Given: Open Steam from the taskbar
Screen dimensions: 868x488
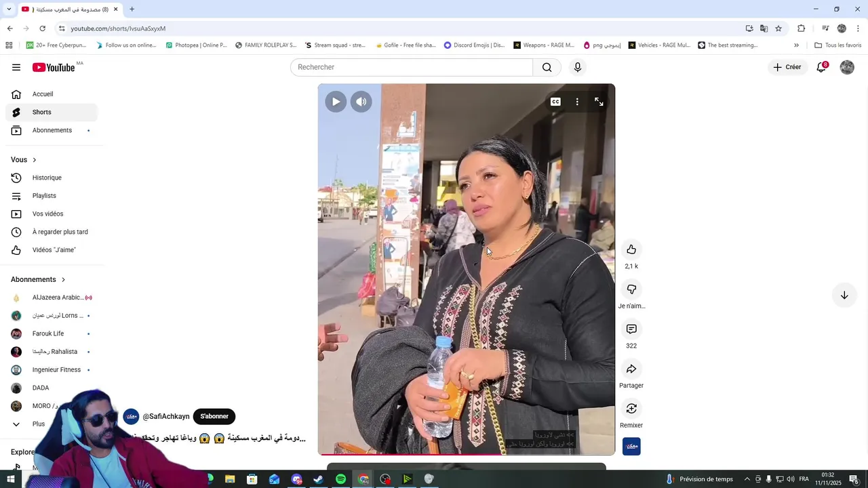Looking at the screenshot, I should tap(318, 479).
